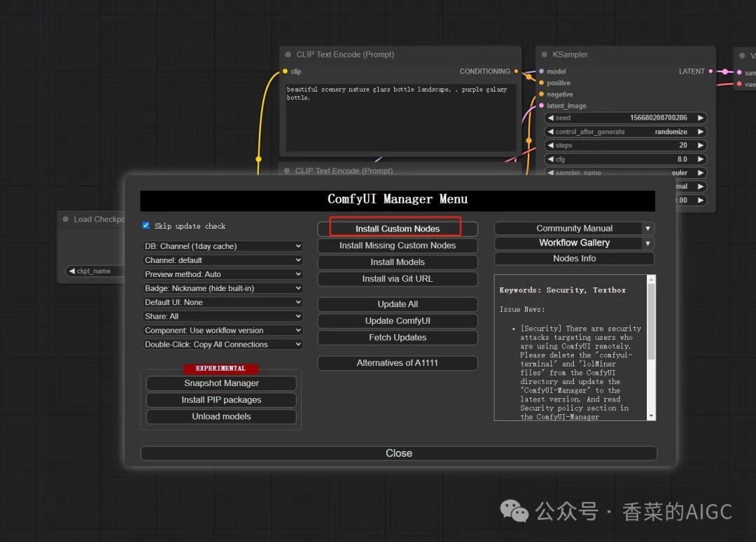This screenshot has height=542, width=756.
Task: Open the Preview method: Auto dropdown
Action: click(x=223, y=274)
